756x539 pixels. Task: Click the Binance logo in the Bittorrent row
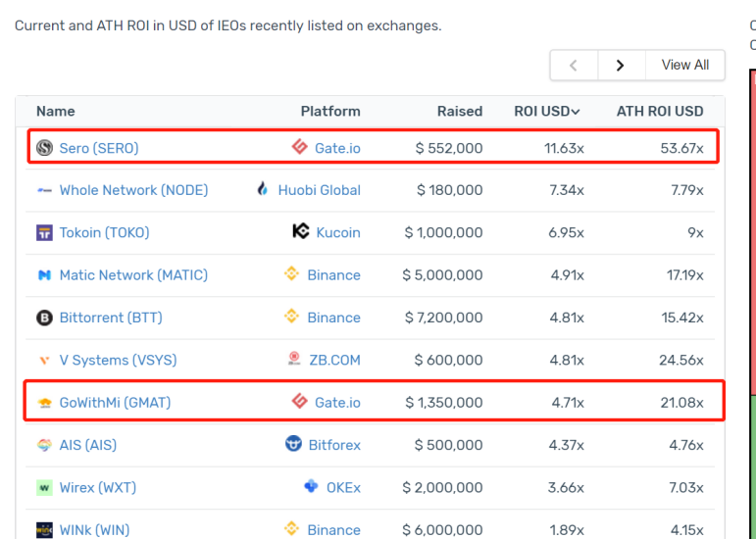(x=291, y=317)
